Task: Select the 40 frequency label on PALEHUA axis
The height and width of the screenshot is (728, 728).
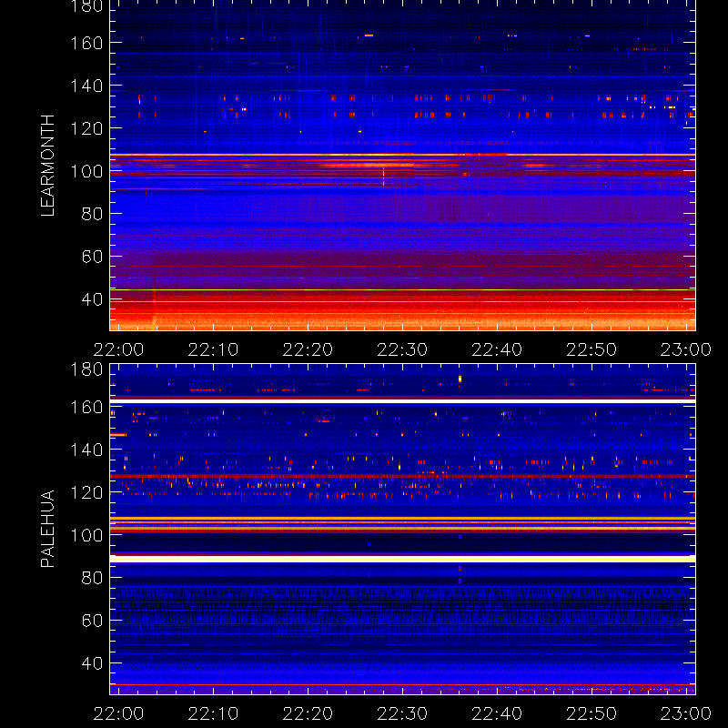Action: 92,663
